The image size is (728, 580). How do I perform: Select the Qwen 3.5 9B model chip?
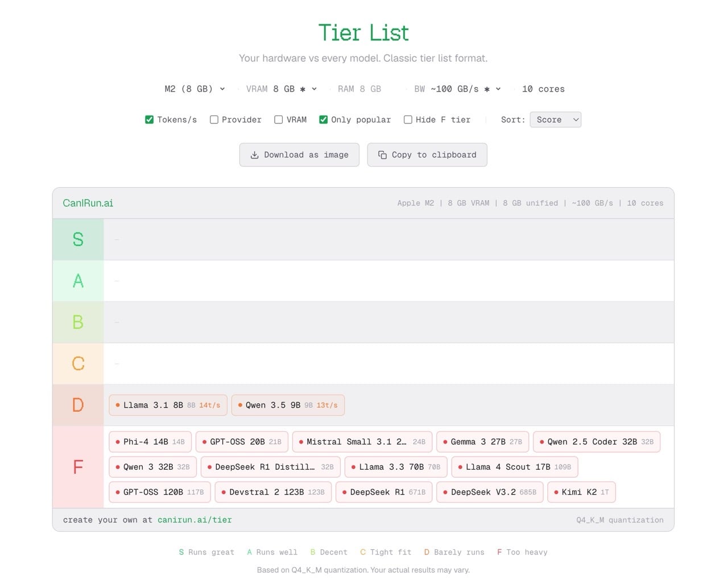tap(288, 405)
